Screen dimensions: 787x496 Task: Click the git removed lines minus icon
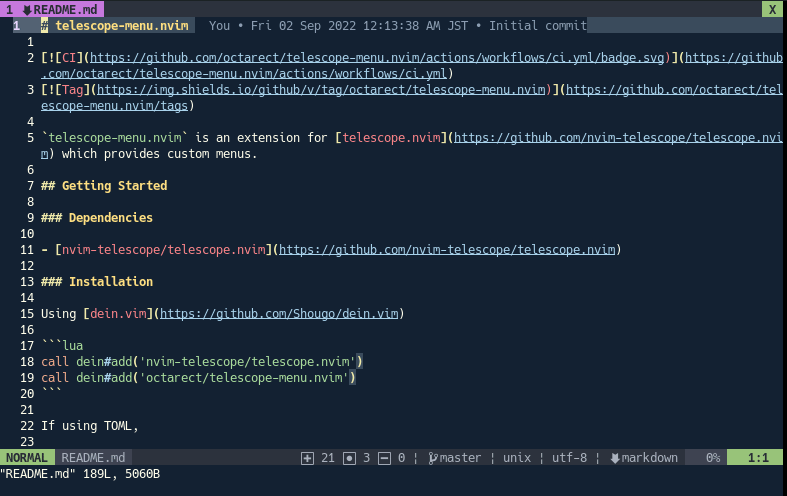pyautogui.click(x=384, y=458)
